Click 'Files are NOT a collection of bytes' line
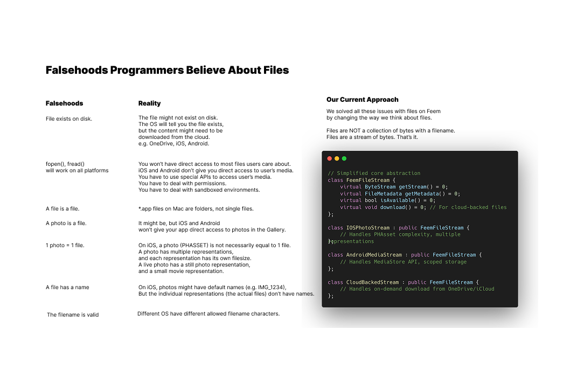The height and width of the screenshot is (392, 584). [x=391, y=131]
